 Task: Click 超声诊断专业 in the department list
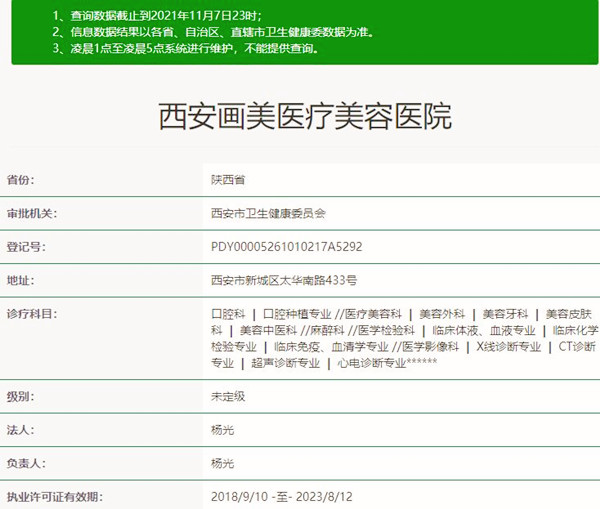point(285,363)
